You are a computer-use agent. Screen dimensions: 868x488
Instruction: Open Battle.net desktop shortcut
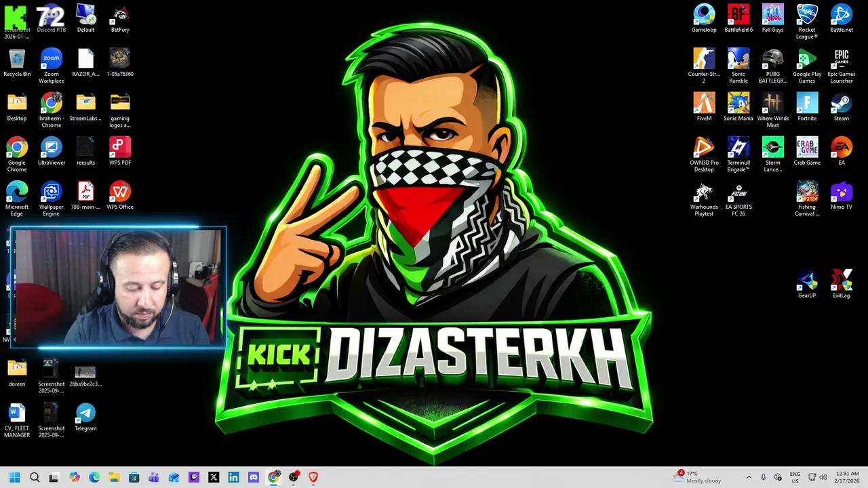click(842, 18)
